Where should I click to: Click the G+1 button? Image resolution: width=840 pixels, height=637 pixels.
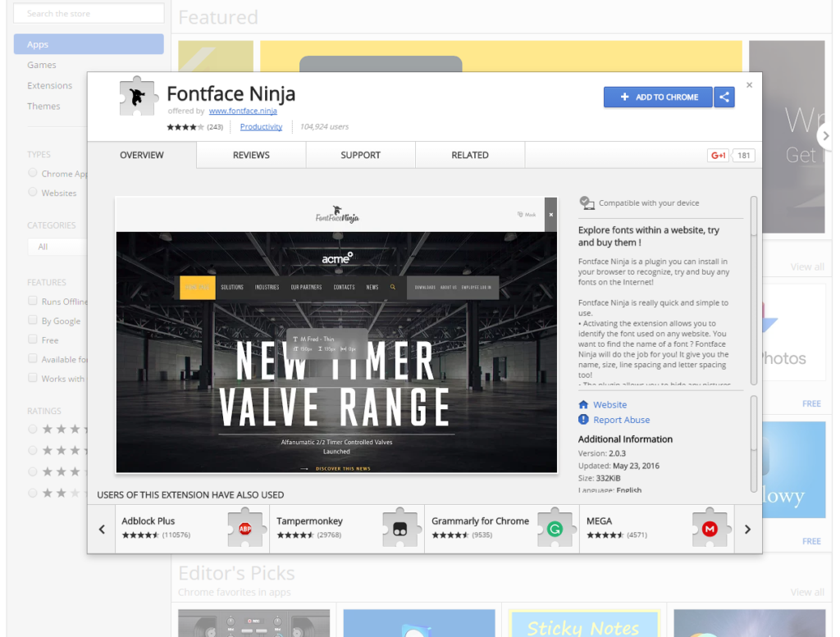tap(718, 155)
